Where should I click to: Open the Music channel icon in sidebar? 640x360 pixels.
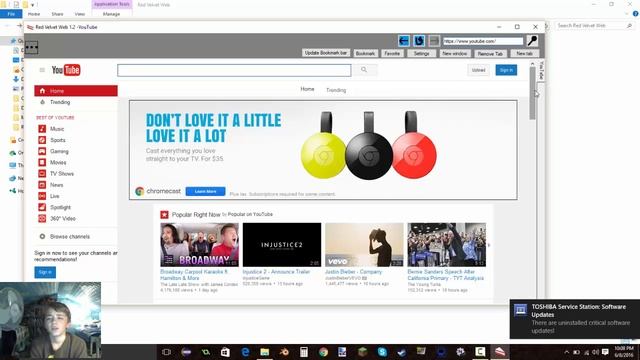pyautogui.click(x=42, y=129)
